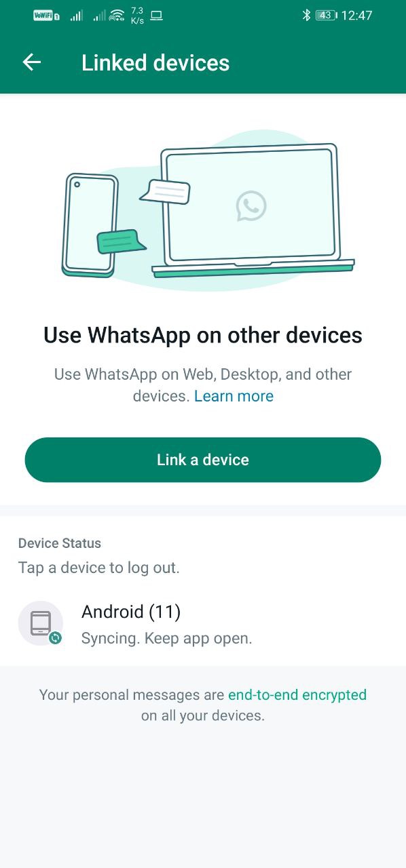Open the end-to-end encrypted link

297,694
